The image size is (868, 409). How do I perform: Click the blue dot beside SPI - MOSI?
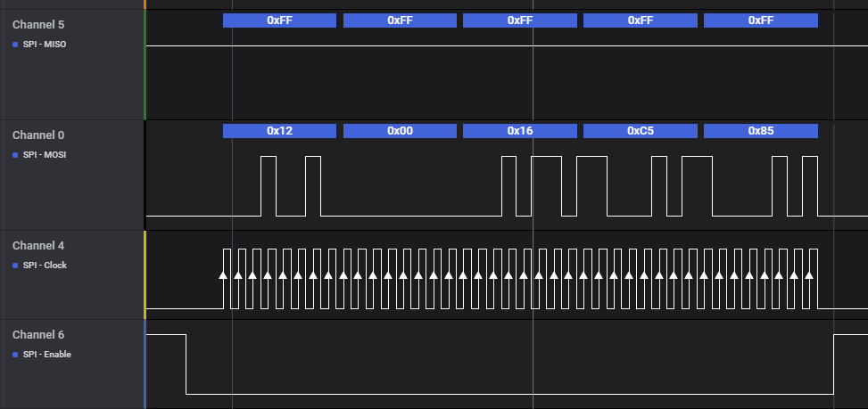[x=15, y=155]
